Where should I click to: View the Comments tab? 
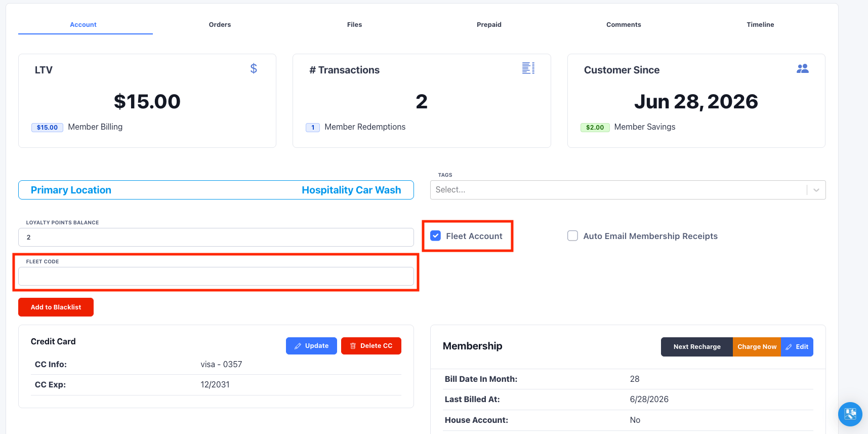[624, 24]
